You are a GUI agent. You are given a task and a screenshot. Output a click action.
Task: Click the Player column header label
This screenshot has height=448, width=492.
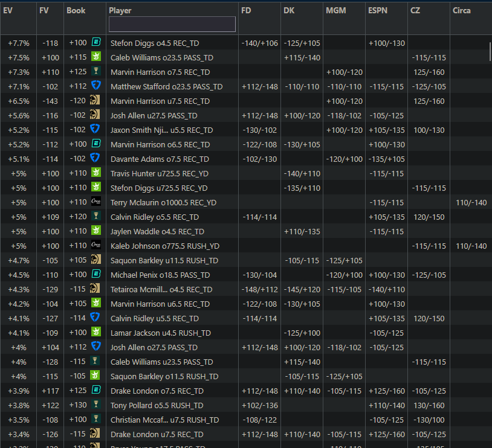pos(120,11)
